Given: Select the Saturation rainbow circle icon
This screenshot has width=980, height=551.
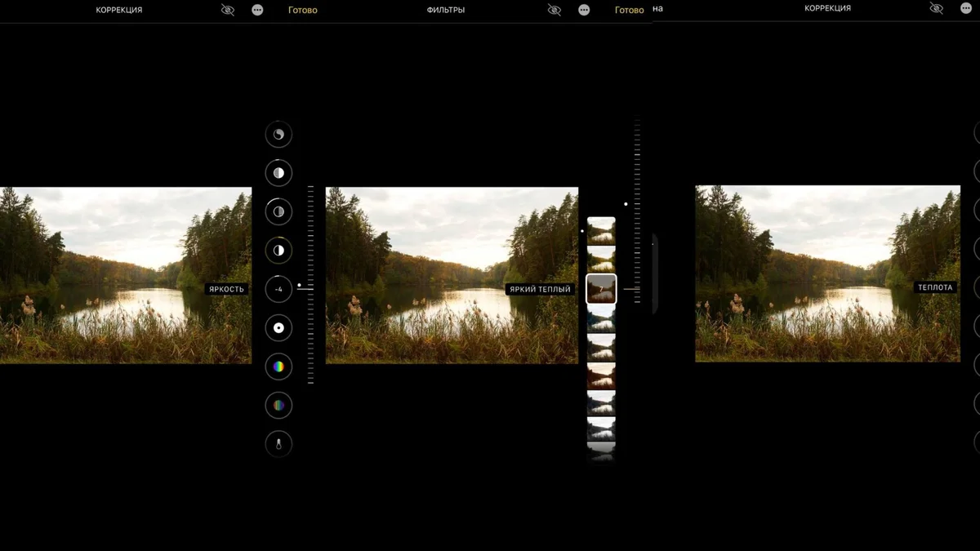Looking at the screenshot, I should pyautogui.click(x=278, y=367).
